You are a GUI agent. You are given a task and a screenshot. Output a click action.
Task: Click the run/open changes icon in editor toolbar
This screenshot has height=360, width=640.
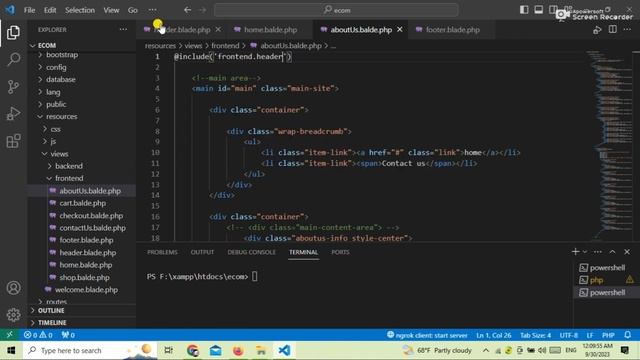pos(597,30)
